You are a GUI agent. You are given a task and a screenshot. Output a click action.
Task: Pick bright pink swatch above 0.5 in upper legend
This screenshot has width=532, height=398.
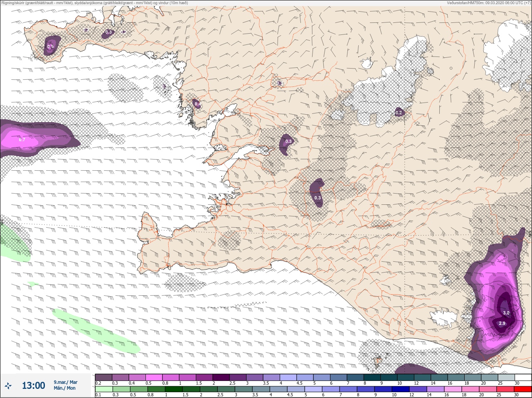154,377
